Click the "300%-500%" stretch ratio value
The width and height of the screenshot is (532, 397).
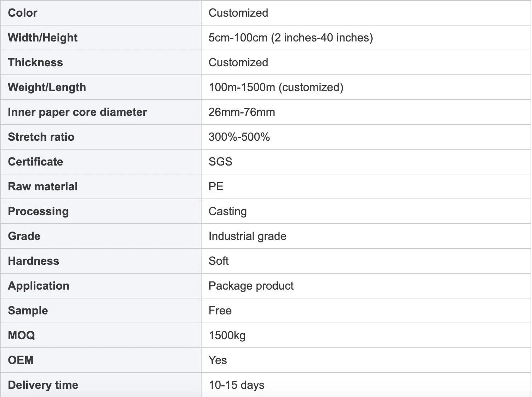coord(239,137)
